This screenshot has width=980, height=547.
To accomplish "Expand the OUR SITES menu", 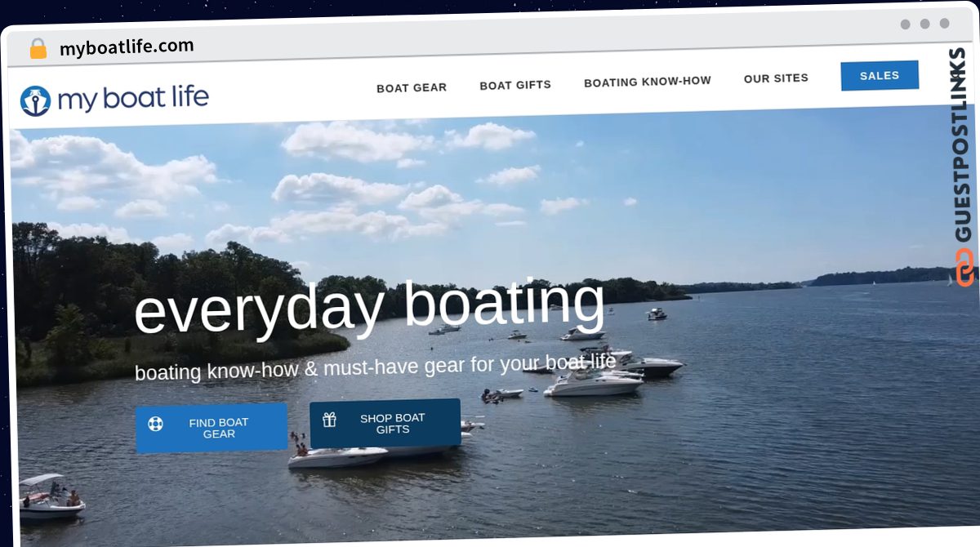I will click(x=776, y=78).
